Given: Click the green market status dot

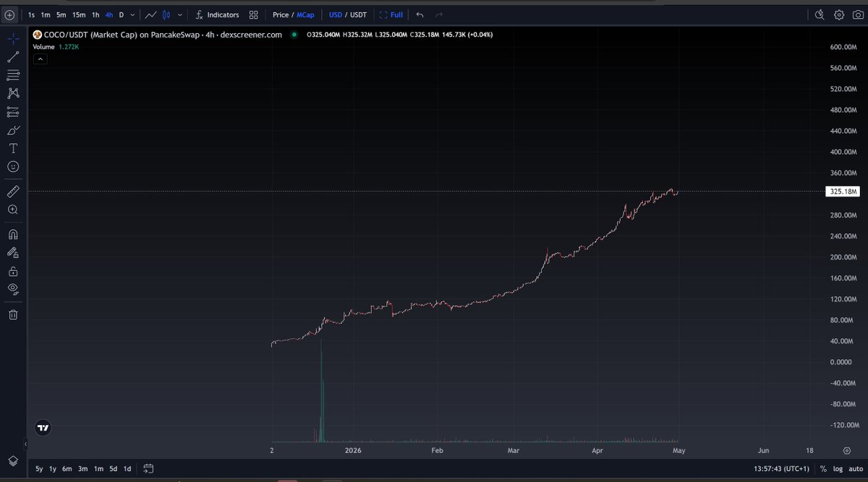Looking at the screenshot, I should pos(294,35).
